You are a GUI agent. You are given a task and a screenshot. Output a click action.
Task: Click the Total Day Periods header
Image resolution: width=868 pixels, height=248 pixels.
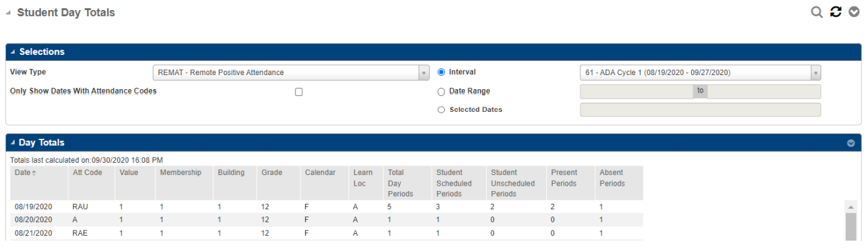click(407, 183)
